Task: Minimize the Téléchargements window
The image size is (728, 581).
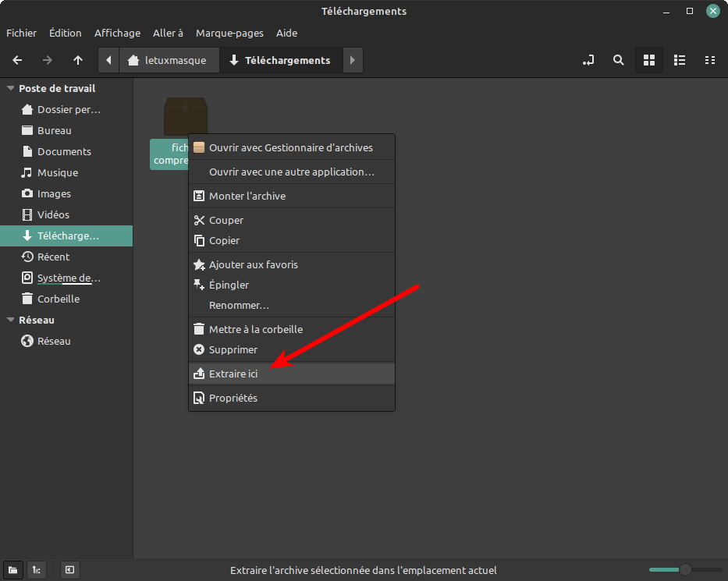Action: tap(666, 11)
